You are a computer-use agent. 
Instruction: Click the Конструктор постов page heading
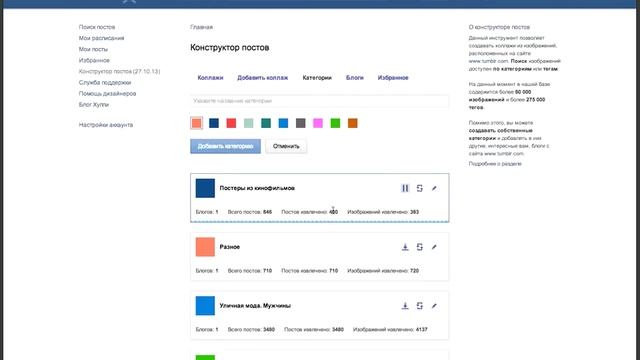click(x=229, y=48)
